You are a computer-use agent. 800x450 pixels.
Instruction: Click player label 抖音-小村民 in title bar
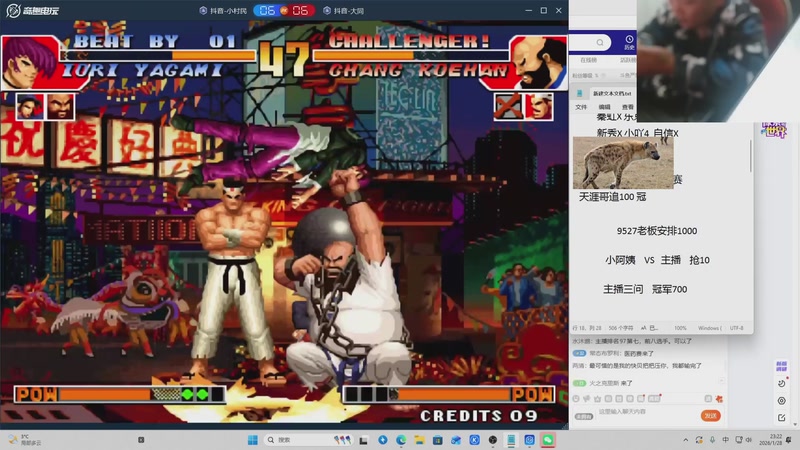pyautogui.click(x=223, y=11)
